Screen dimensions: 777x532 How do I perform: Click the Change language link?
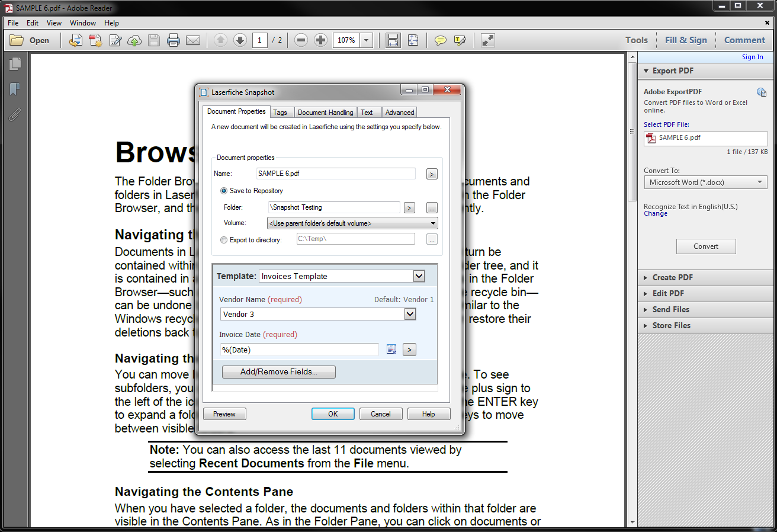point(656,214)
